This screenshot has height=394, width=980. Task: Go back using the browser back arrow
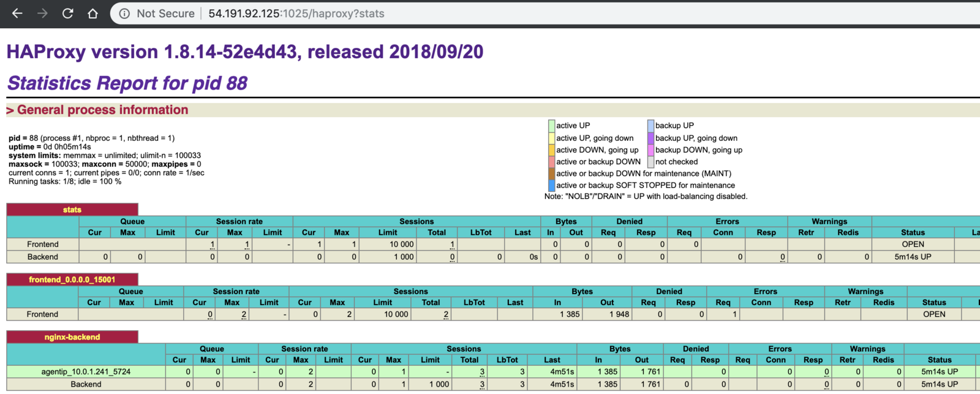click(x=17, y=13)
